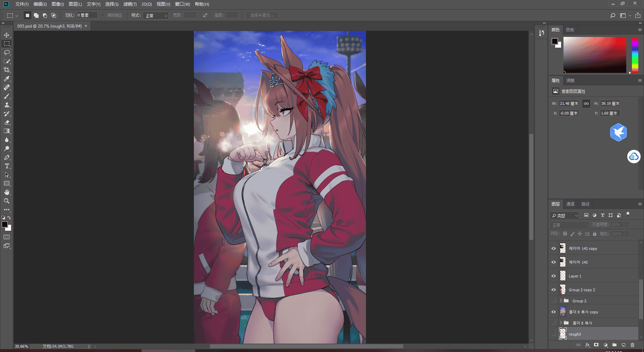Switch to the 通道 tab
Screen dimensions: 644x352
570,204
